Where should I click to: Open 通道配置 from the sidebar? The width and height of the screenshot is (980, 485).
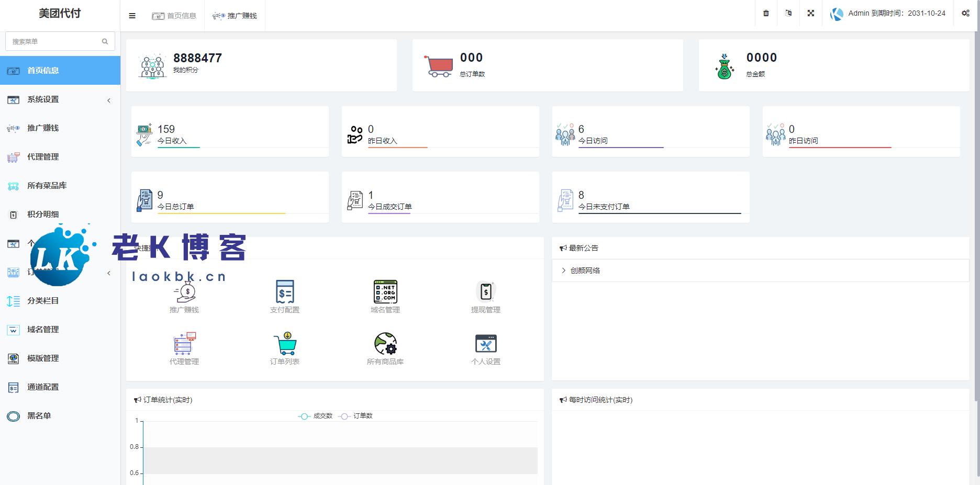coord(43,387)
